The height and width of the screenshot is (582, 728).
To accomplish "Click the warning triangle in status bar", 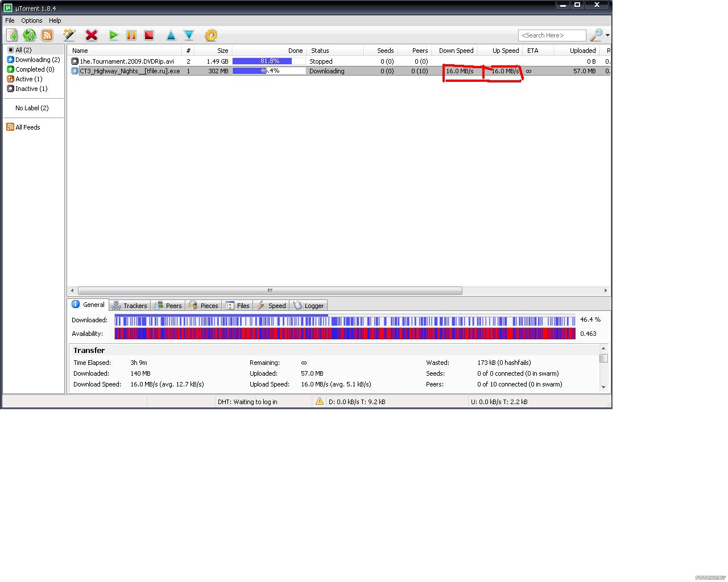I will tap(320, 401).
